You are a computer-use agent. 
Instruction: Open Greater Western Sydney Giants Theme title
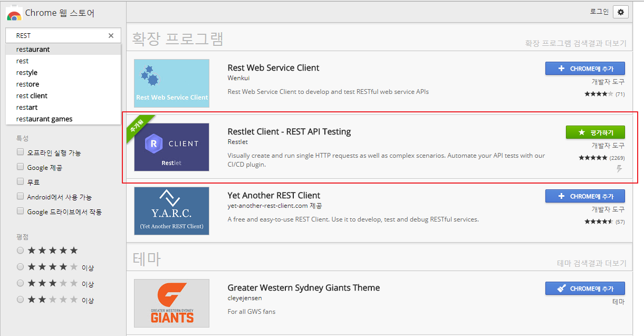[304, 287]
